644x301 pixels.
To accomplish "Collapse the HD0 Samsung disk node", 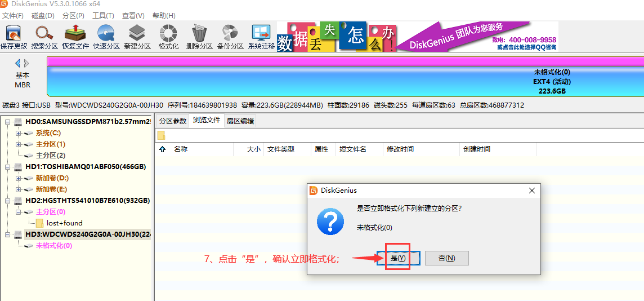I will (7, 122).
